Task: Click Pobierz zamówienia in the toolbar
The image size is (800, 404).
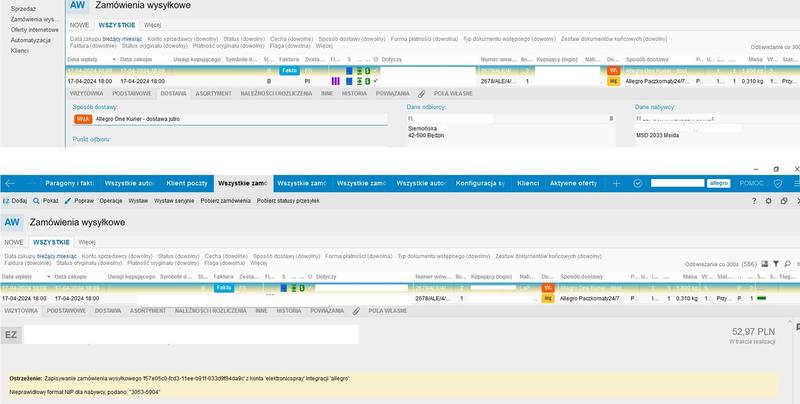Action: point(226,201)
